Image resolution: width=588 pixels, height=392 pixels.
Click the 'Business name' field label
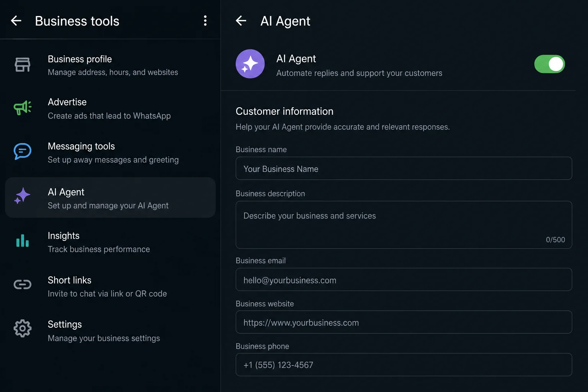(x=261, y=150)
